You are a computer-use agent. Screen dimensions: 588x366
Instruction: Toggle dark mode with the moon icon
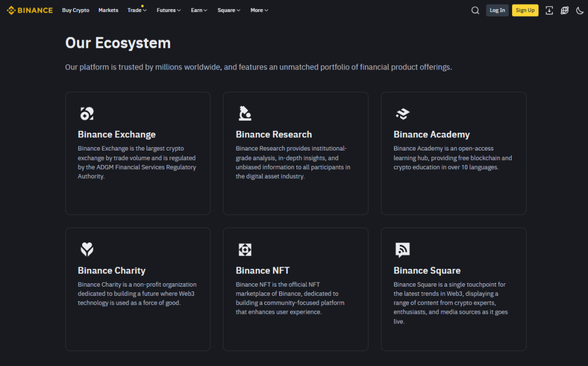coord(580,10)
